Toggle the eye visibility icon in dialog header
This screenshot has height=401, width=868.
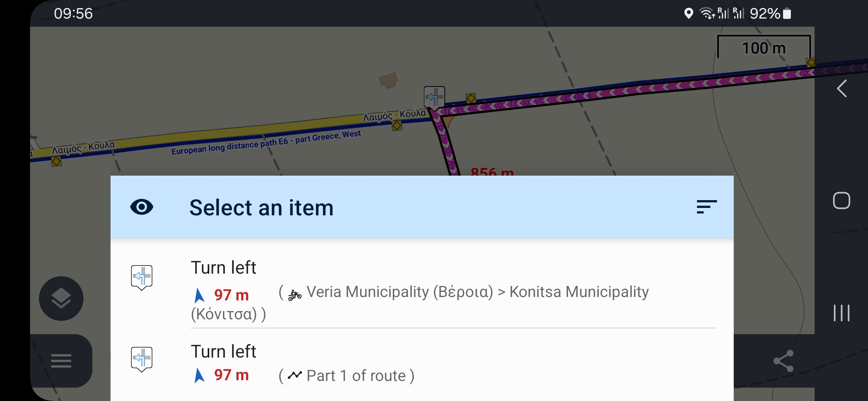click(x=141, y=207)
